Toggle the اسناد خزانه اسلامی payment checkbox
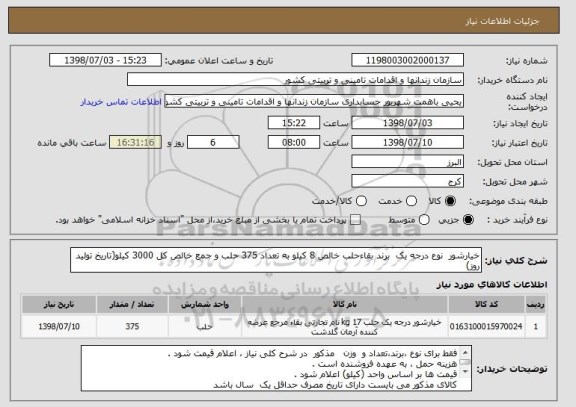The width and height of the screenshot is (576, 407). point(355,220)
